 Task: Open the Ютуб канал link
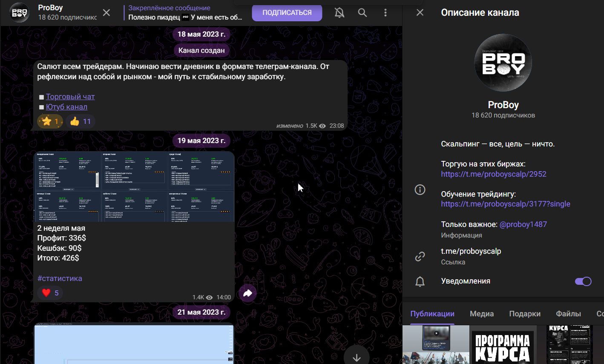pos(66,107)
